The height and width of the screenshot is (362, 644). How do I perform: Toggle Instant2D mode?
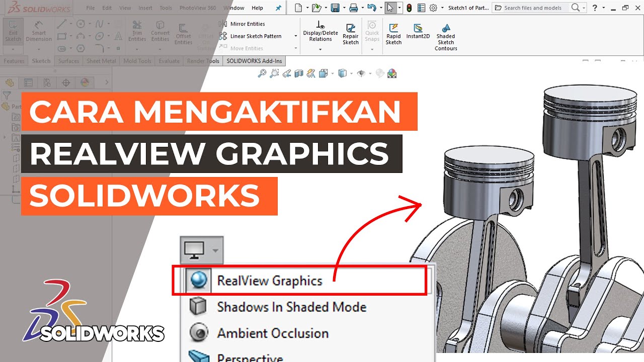(418, 31)
